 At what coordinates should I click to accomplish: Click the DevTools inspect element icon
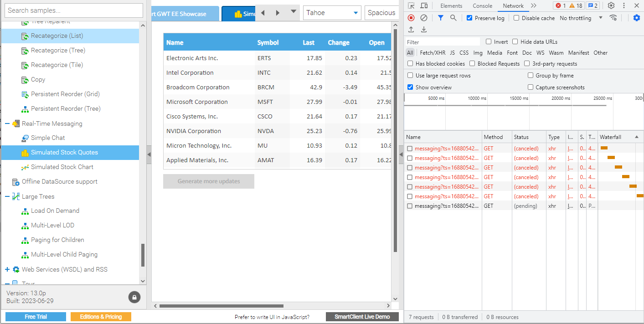pyautogui.click(x=411, y=5)
